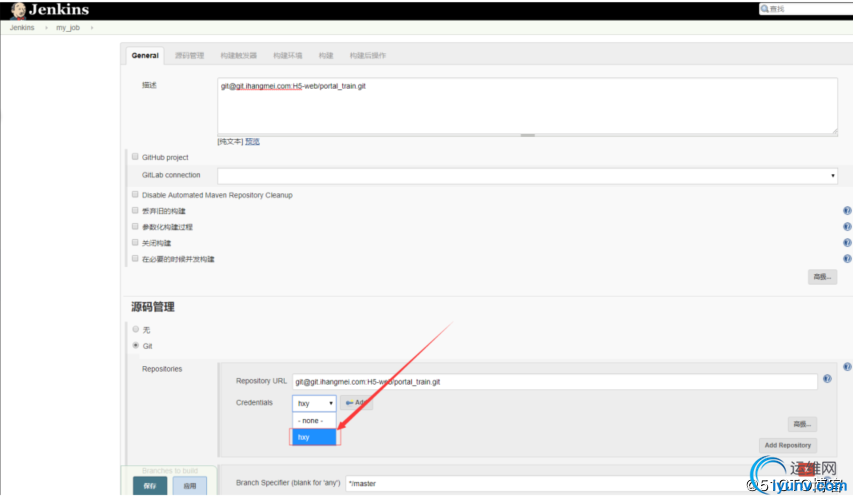Open the 预览 preview link

pyautogui.click(x=252, y=141)
